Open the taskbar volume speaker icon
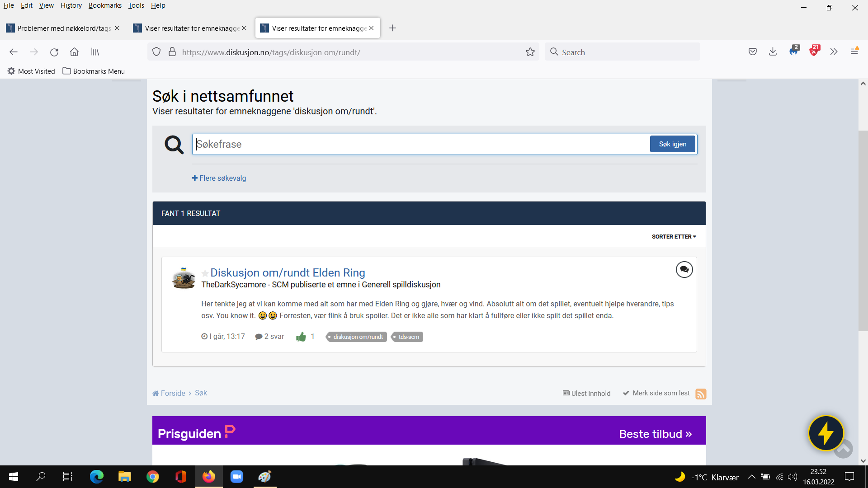The width and height of the screenshot is (868, 488). pos(793,477)
